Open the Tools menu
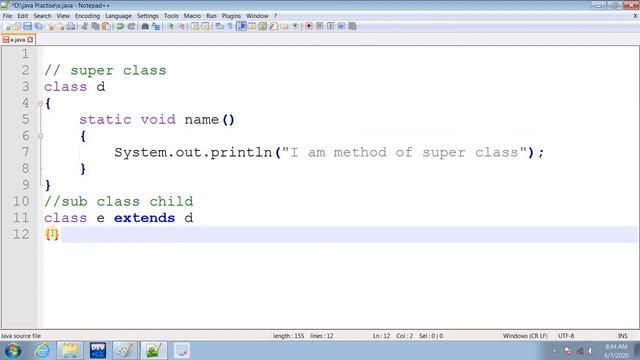This screenshot has height=360, width=640. point(171,16)
